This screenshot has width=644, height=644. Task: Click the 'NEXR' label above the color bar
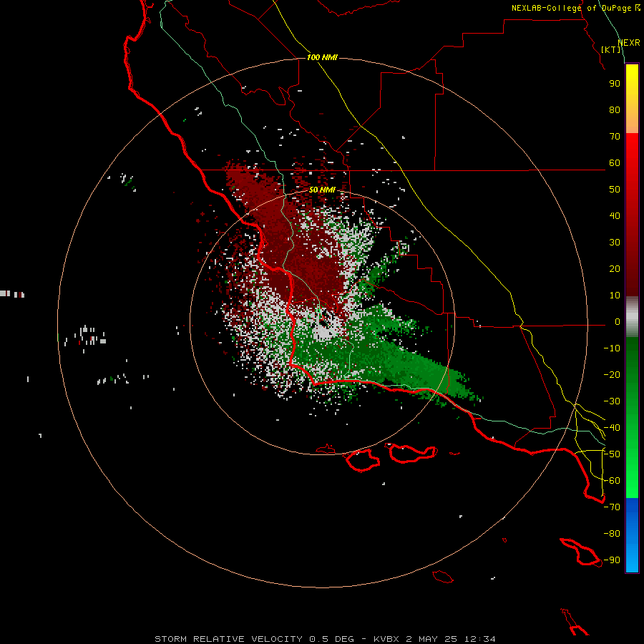[629, 43]
